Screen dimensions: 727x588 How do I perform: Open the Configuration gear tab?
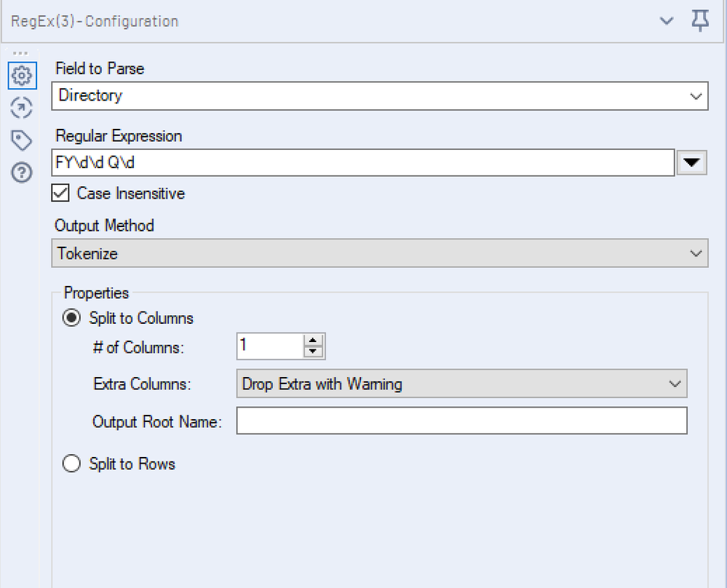(x=22, y=75)
